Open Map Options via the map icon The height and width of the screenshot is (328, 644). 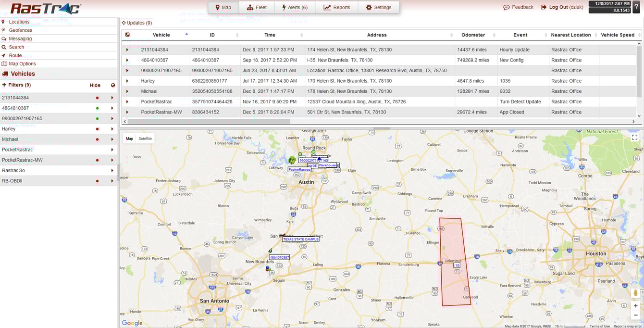[x=5, y=63]
